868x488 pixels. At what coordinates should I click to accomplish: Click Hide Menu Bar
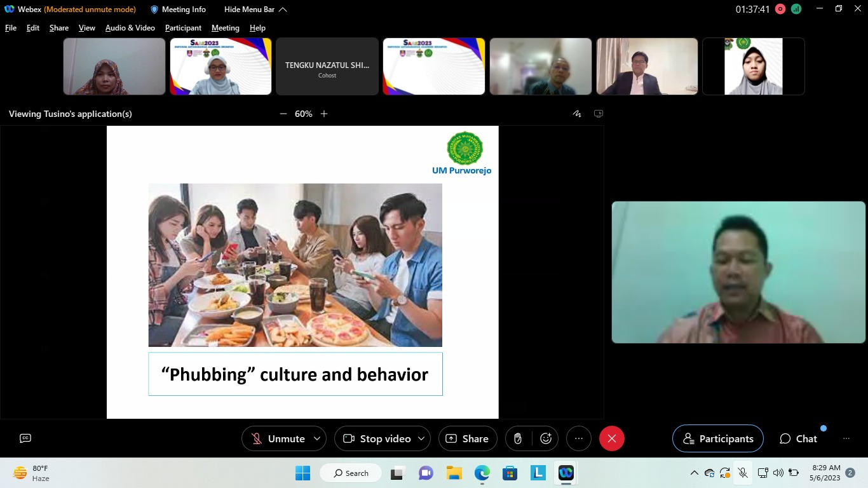pos(255,10)
